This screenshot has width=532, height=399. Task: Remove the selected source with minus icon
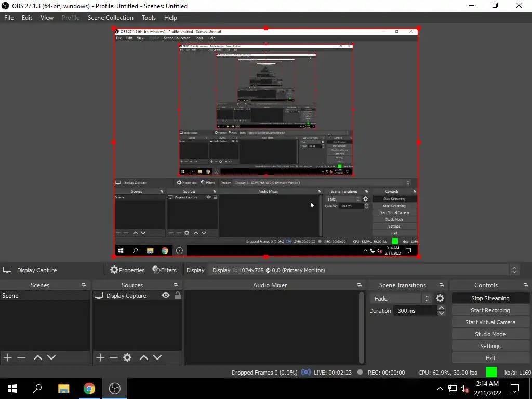pos(114,357)
